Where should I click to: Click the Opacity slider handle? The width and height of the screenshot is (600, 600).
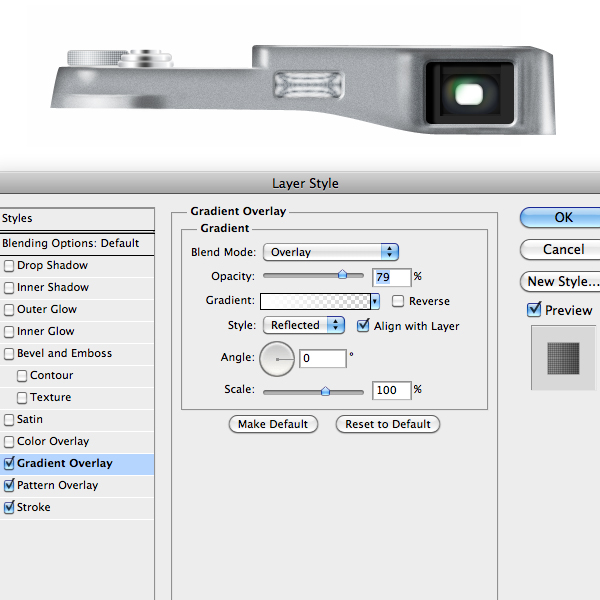click(x=342, y=274)
